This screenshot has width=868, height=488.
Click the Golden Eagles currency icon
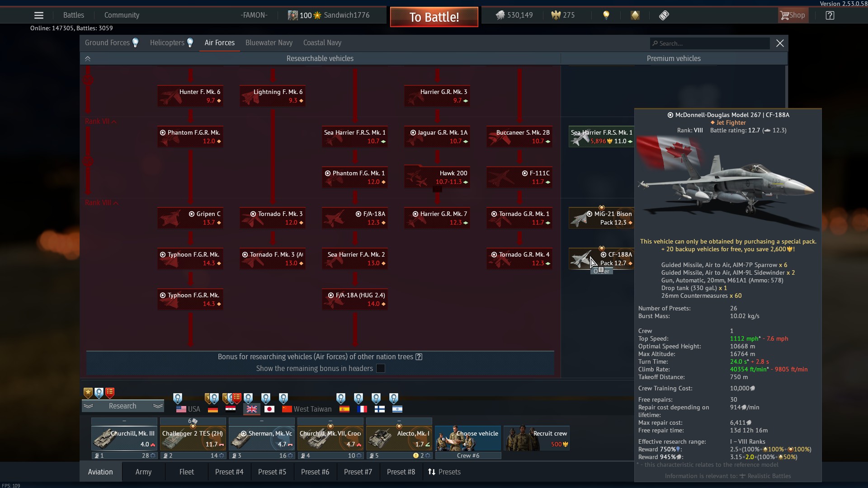556,15
